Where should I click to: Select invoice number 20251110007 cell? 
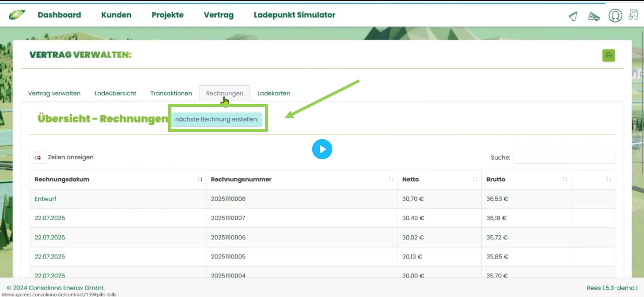click(301, 218)
